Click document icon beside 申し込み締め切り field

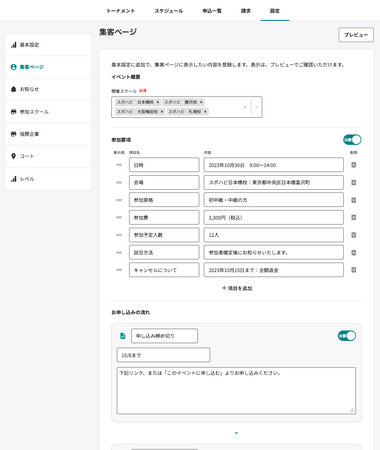point(123,336)
